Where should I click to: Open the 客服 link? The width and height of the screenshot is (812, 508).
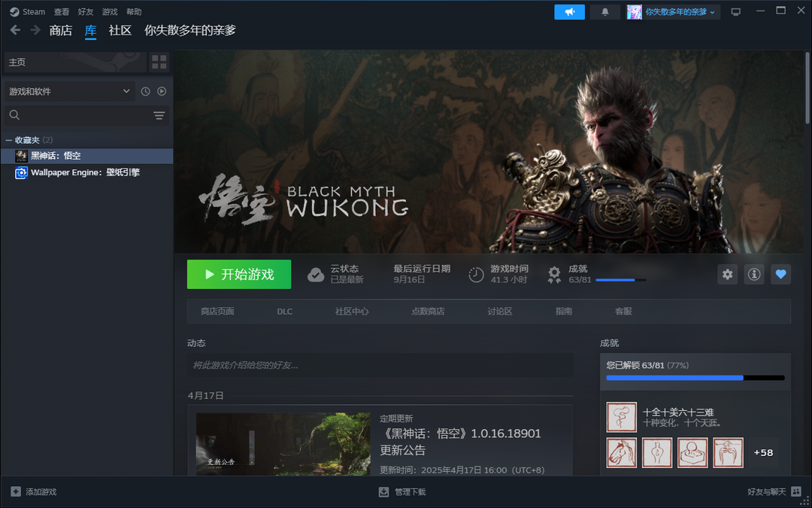tap(623, 311)
